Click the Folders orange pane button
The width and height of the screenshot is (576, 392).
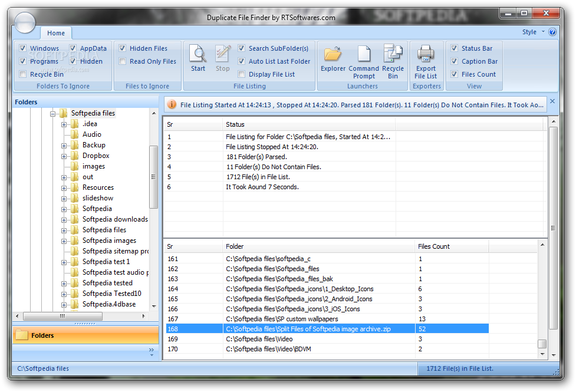coord(85,335)
